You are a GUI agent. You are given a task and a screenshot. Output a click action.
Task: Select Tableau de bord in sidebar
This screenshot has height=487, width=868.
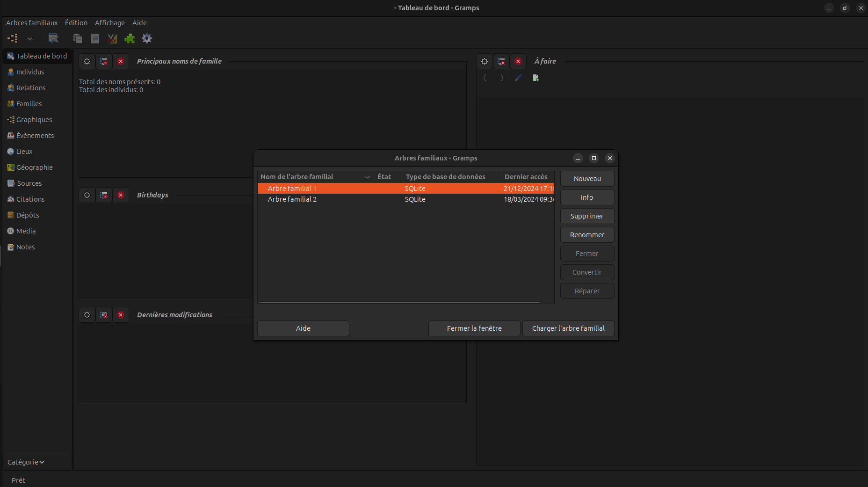37,56
